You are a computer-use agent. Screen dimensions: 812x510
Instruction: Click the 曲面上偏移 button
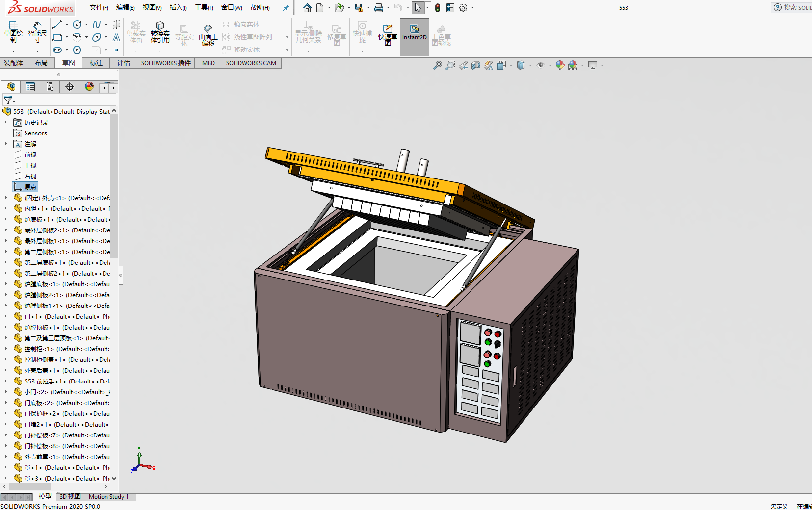coord(208,34)
